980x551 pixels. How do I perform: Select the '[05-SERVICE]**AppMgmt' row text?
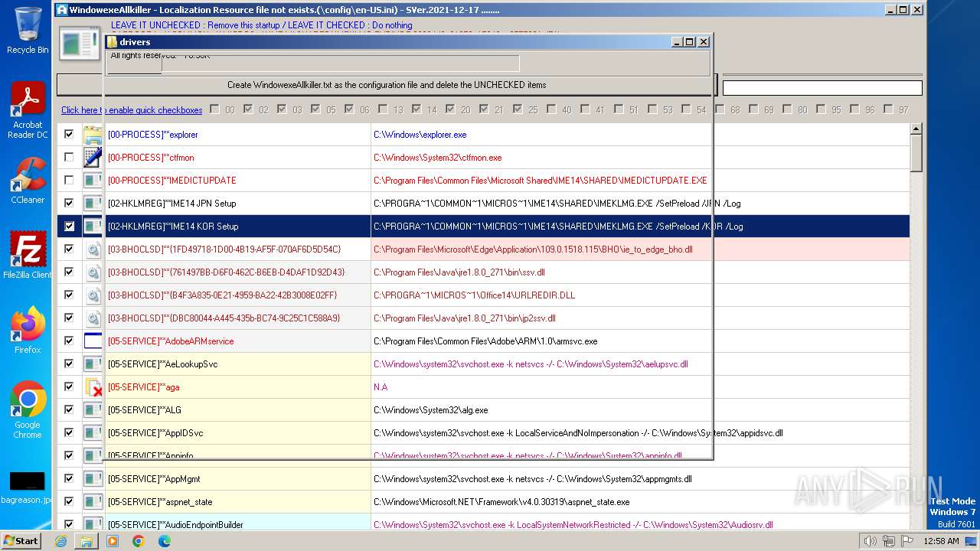154,479
